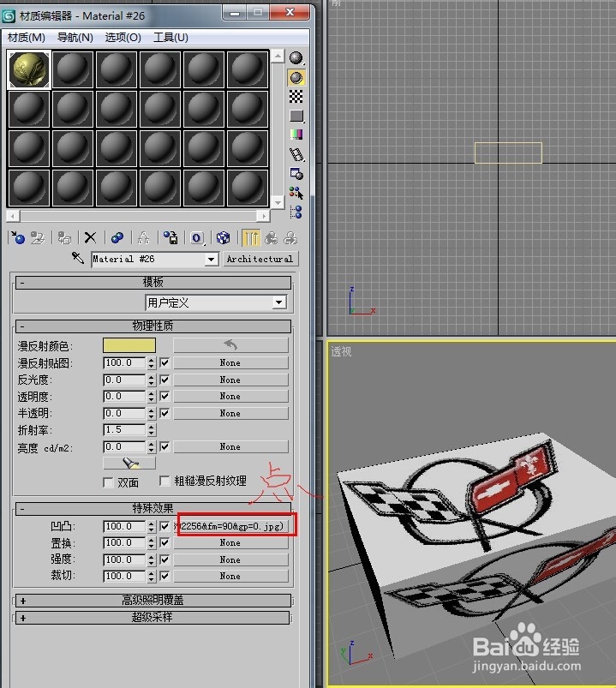
Task: Click the Make Unique icon
Action: pos(143,238)
